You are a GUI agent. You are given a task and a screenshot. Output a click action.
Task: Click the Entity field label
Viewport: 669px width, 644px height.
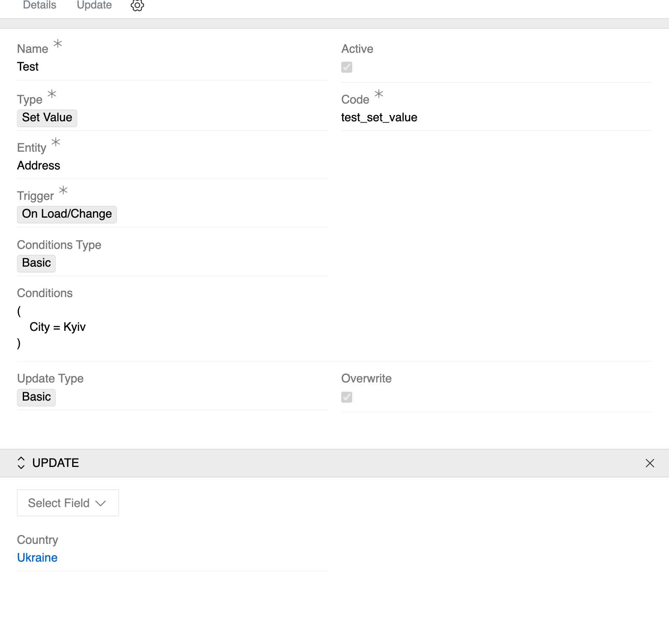(x=32, y=148)
